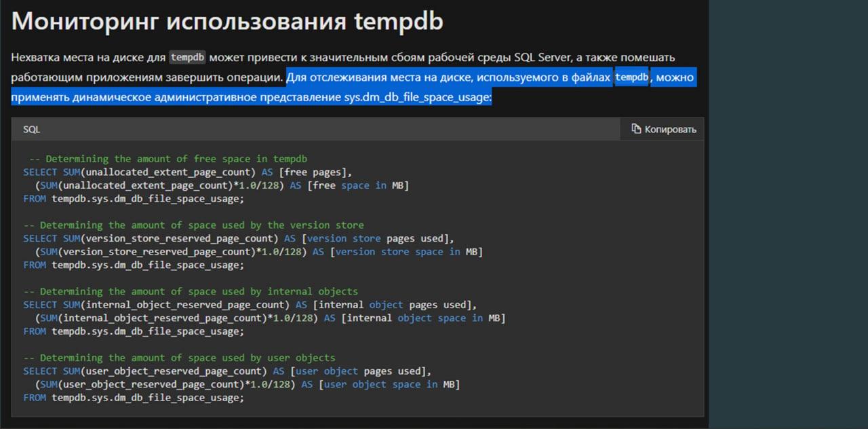Click the [free space in MB] alias

(x=358, y=185)
